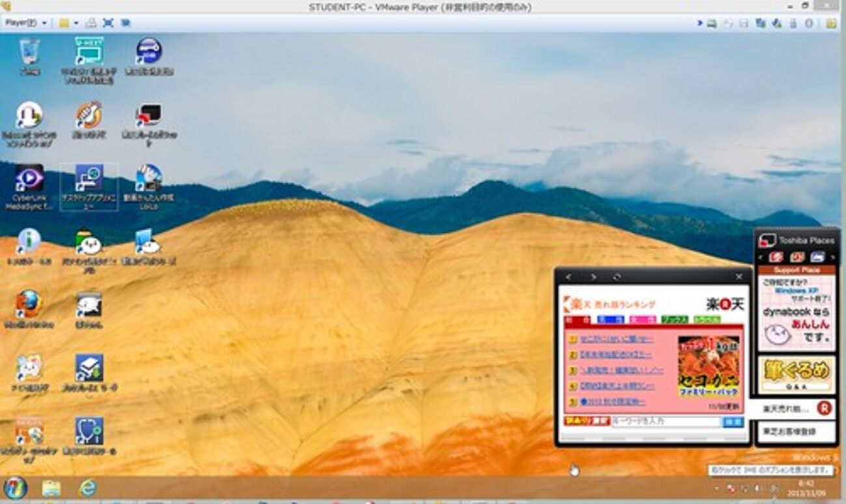
Task: Open the rank 5 item link
Action: click(612, 402)
